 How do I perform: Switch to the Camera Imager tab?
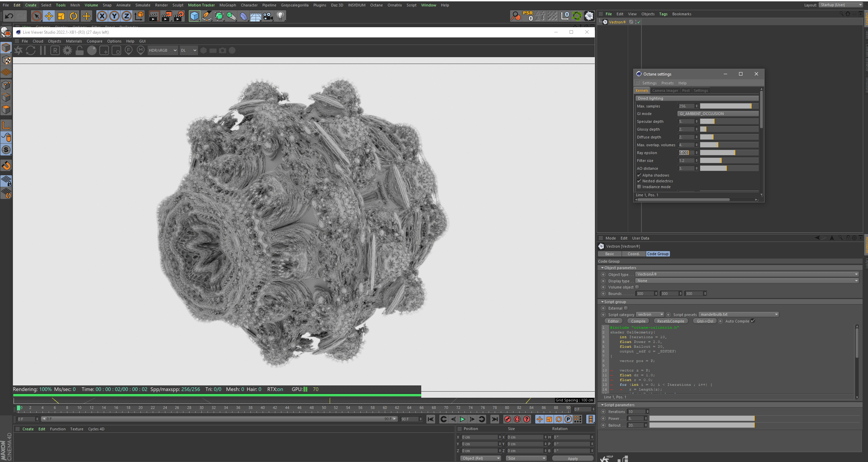pos(665,90)
